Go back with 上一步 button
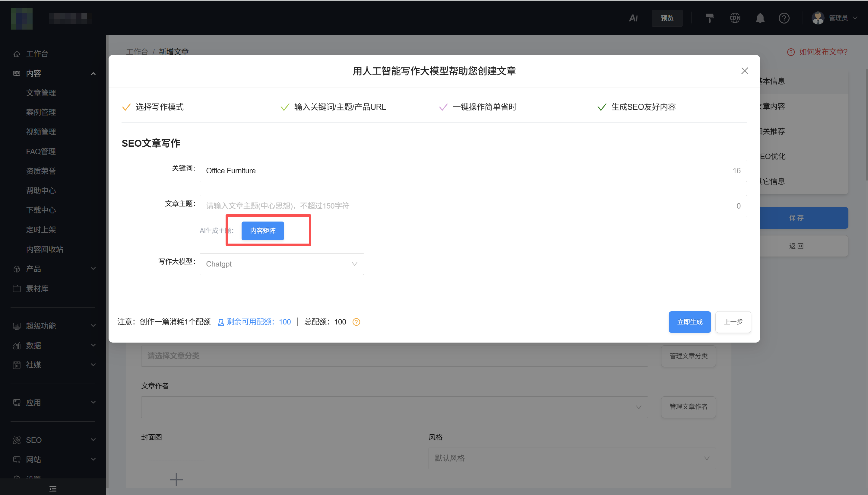Viewport: 868px width, 495px height. 733,322
